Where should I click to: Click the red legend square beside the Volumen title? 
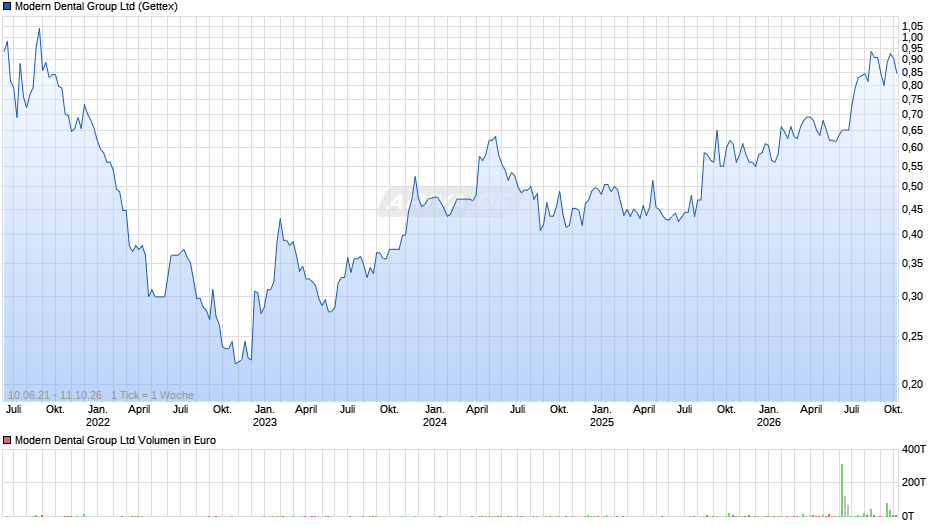pyautogui.click(x=7, y=440)
